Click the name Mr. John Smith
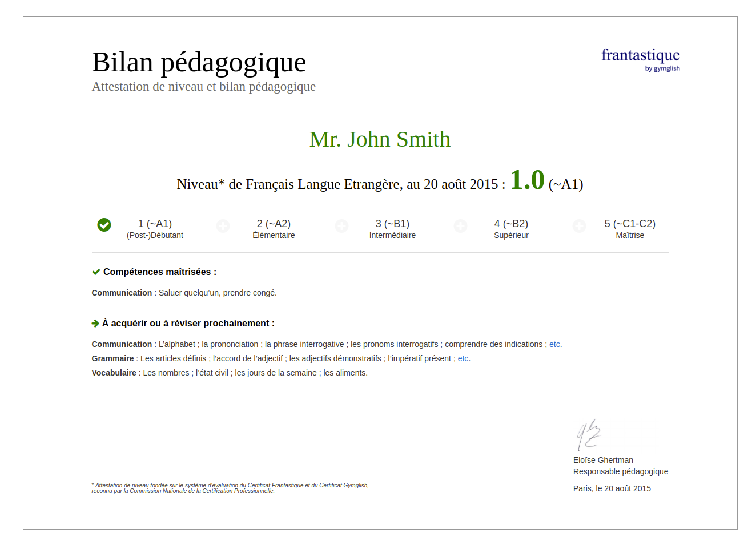Image resolution: width=756 pixels, height=541 pixels. (x=380, y=139)
